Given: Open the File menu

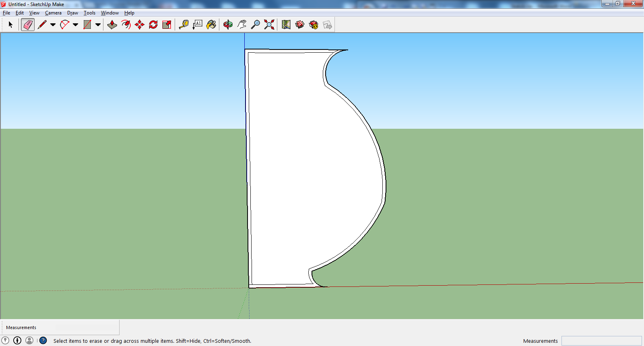Looking at the screenshot, I should point(6,13).
